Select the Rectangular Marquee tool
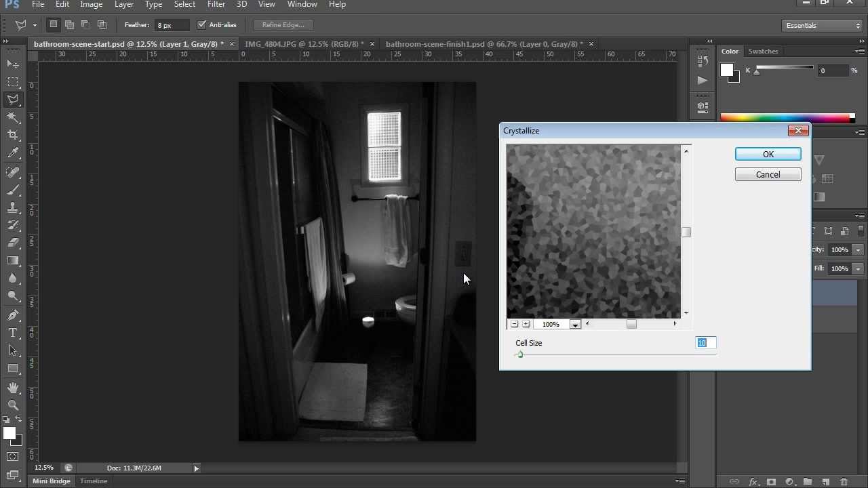 click(13, 82)
